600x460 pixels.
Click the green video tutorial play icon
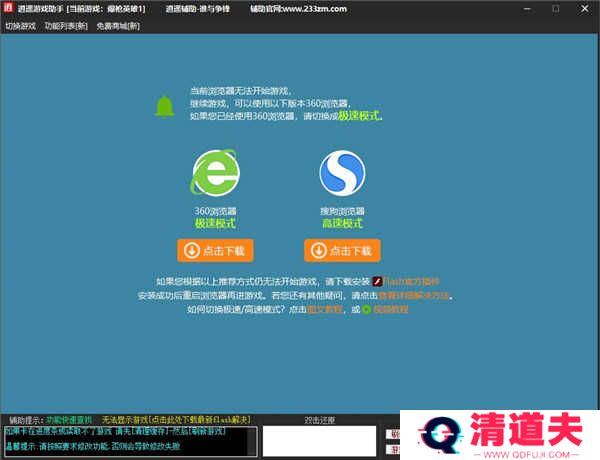point(366,310)
